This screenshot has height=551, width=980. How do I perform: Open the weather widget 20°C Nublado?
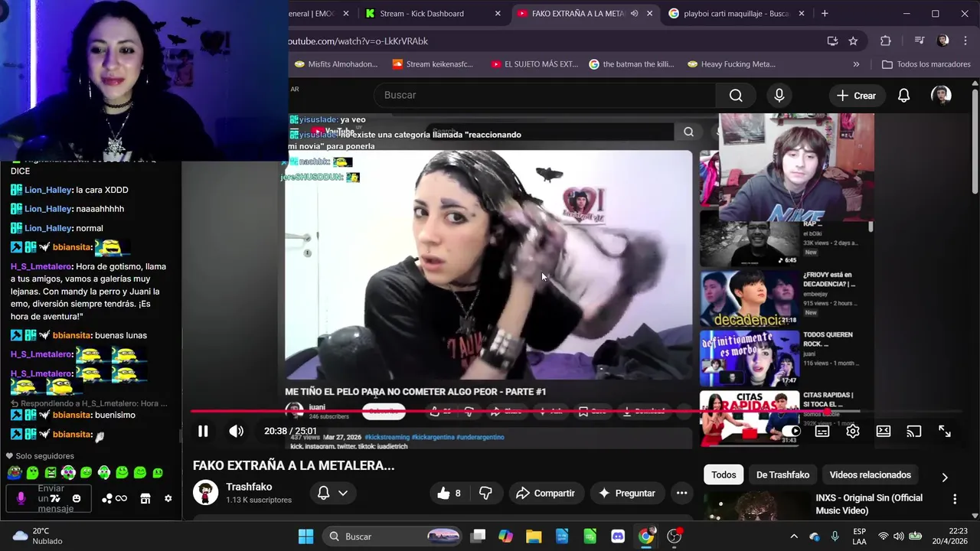38,536
